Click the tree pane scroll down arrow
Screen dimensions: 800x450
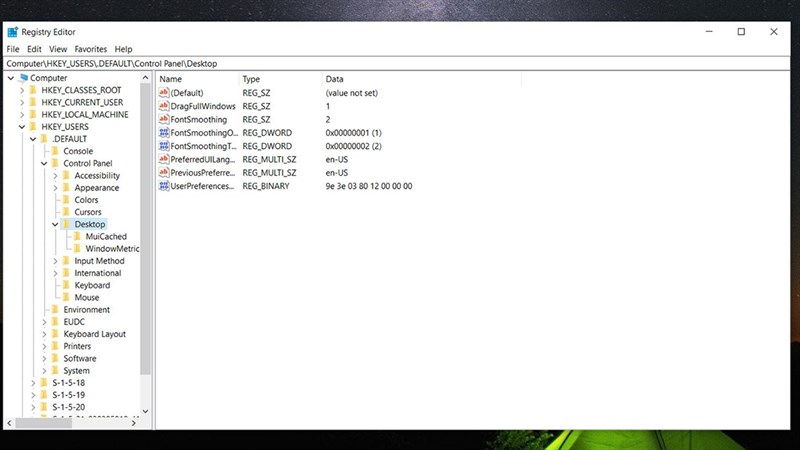145,411
